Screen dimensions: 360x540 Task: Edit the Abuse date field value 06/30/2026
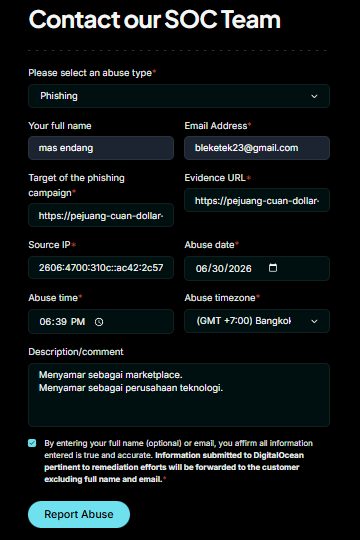pyautogui.click(x=224, y=268)
